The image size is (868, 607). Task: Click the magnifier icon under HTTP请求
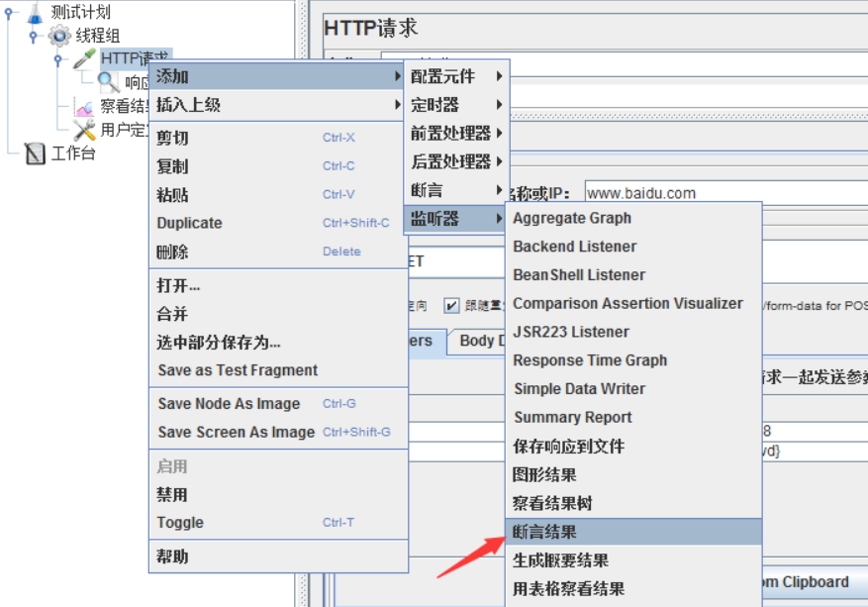(109, 82)
